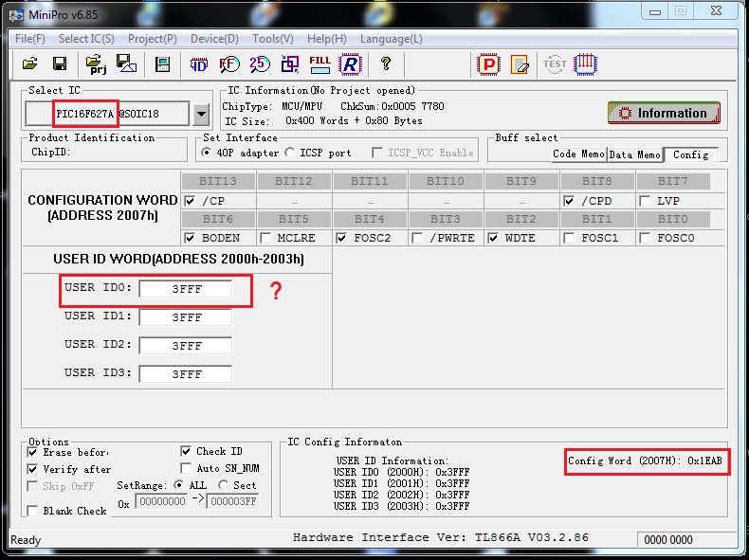Click the USER ID2 input field

[186, 346]
